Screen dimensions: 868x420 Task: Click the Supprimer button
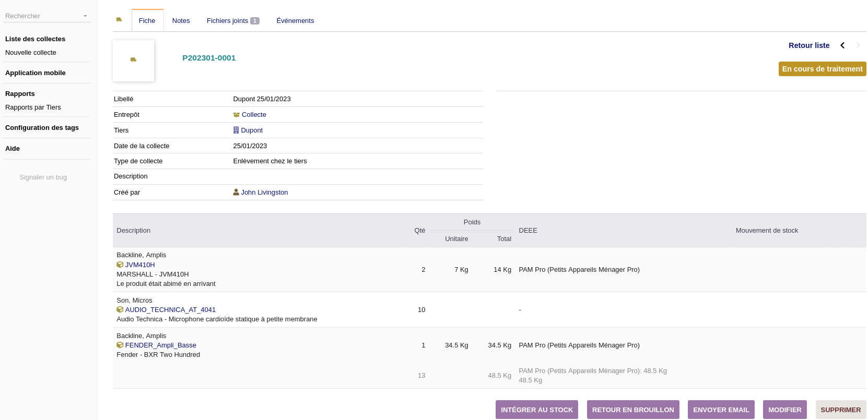[841, 410]
